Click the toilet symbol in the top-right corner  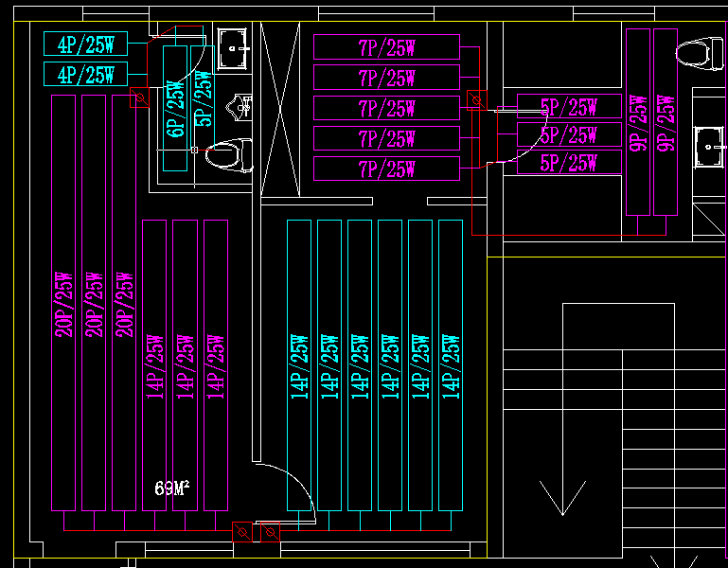click(x=700, y=53)
